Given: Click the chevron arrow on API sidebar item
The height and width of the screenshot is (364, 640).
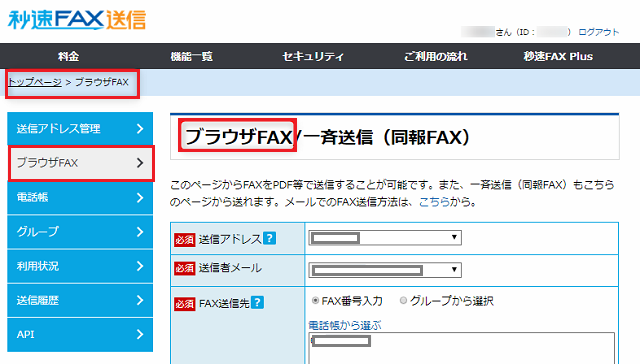Looking at the screenshot, I should (140, 334).
